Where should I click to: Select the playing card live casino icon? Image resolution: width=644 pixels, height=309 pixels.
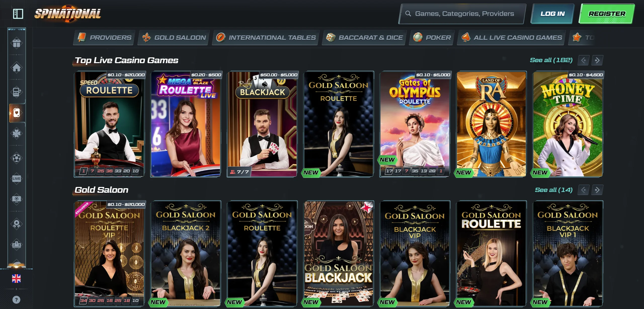point(17,113)
